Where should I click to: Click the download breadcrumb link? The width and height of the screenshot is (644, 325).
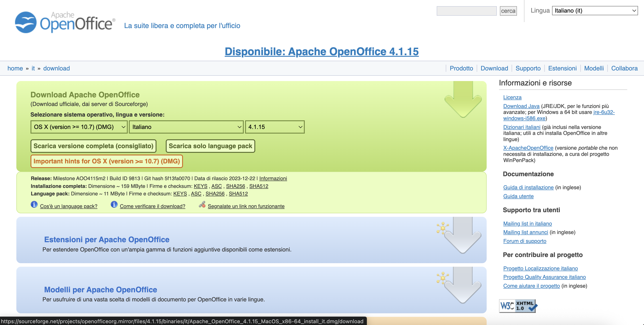point(57,68)
